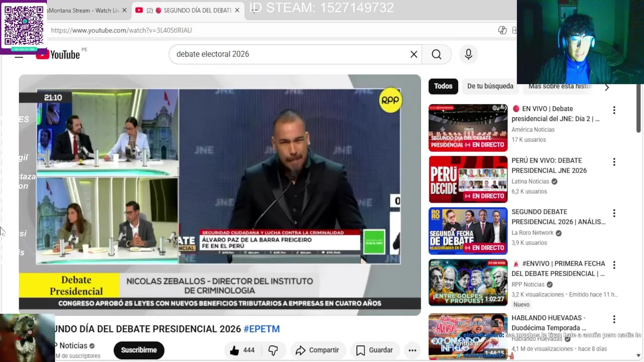Select the 'De tu búsqueda' chip

490,86
